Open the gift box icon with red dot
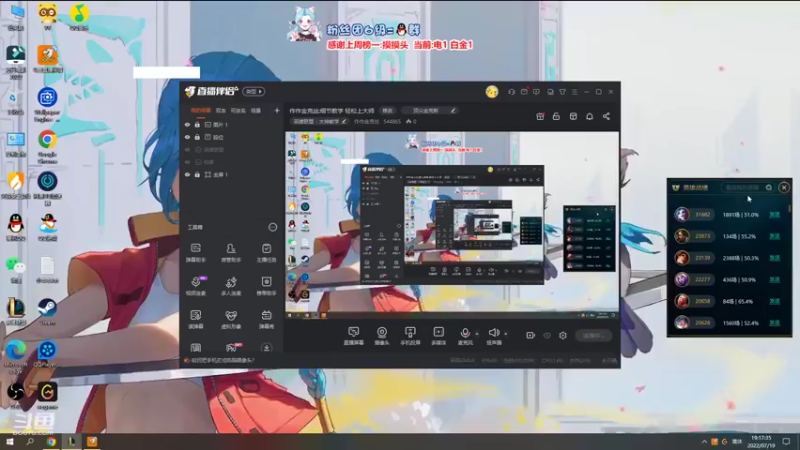The width and height of the screenshot is (800, 450). pyautogui.click(x=540, y=116)
